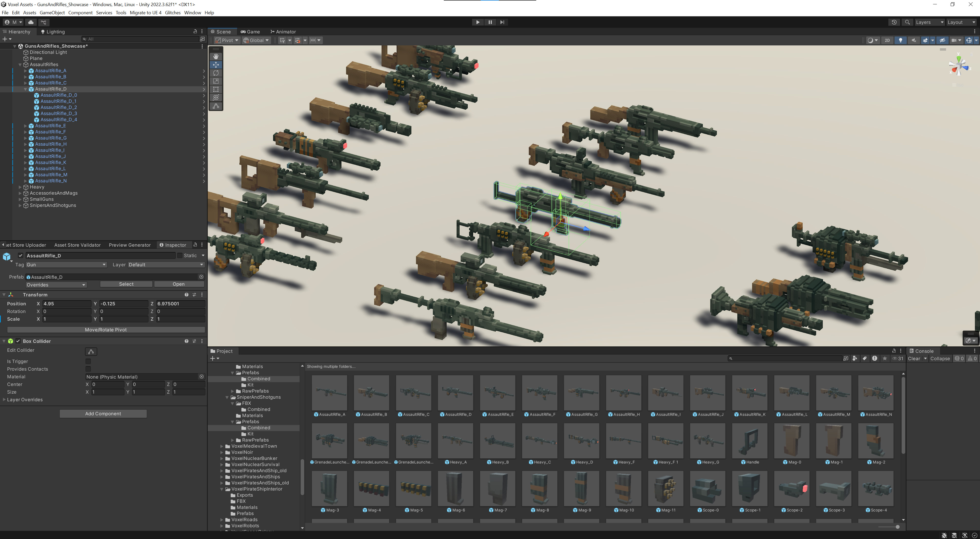Select the Rotate tool
The image size is (980, 539).
(x=216, y=73)
